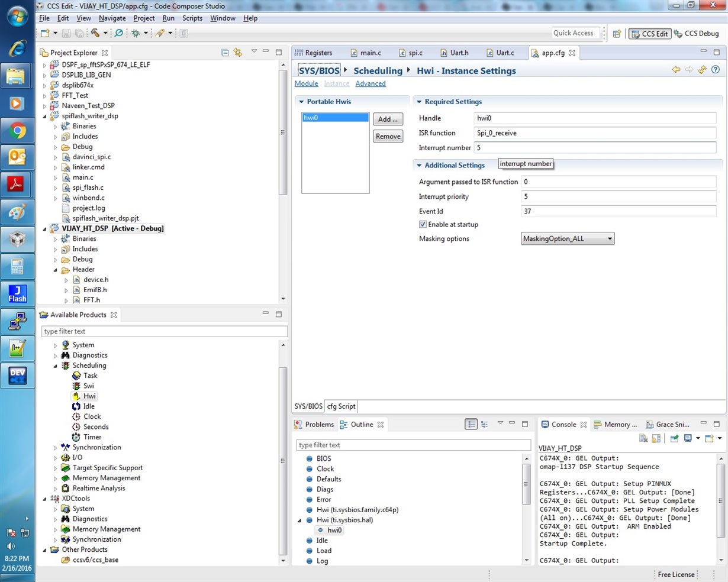Select hwi0 in the Outline view
This screenshot has height=582, width=728.
pyautogui.click(x=334, y=531)
